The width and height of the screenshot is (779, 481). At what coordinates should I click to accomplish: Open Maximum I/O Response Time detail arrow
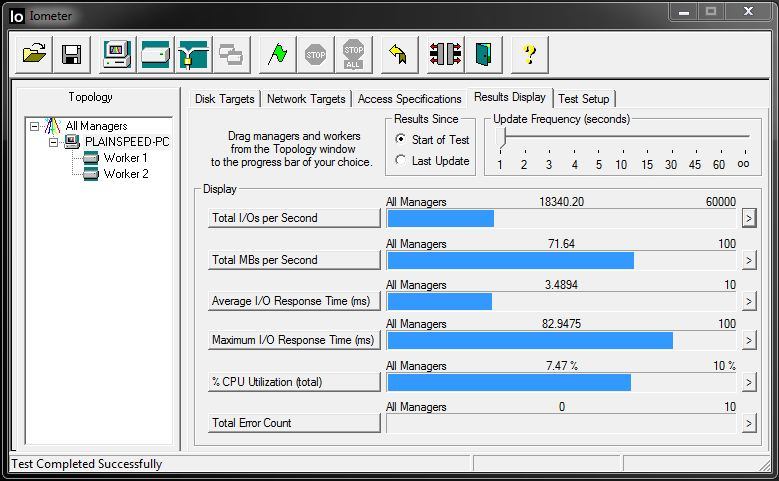pyautogui.click(x=749, y=340)
